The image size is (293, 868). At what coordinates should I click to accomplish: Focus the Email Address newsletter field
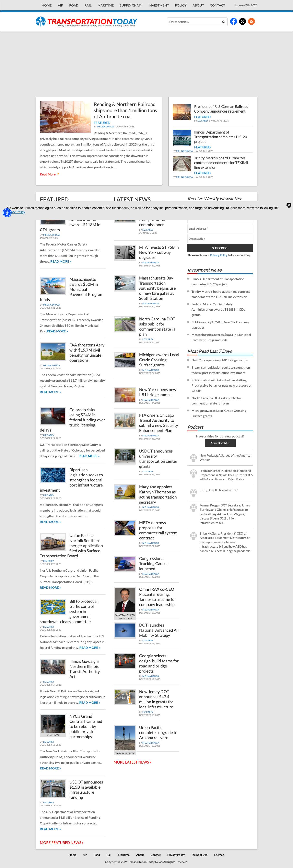220,228
